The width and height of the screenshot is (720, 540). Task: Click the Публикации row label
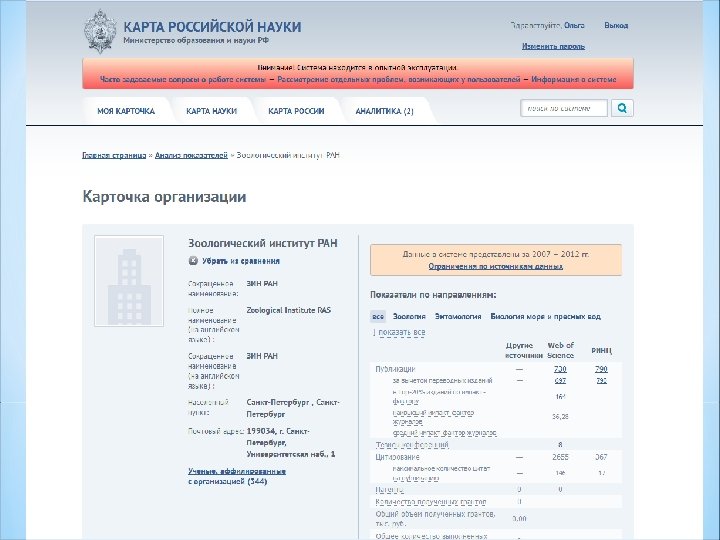coord(395,369)
